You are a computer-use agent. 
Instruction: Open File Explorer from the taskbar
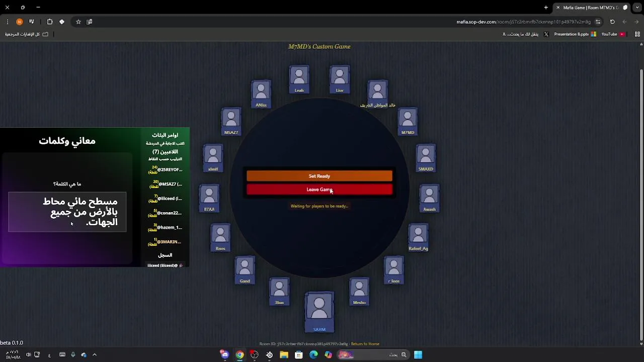284,355
